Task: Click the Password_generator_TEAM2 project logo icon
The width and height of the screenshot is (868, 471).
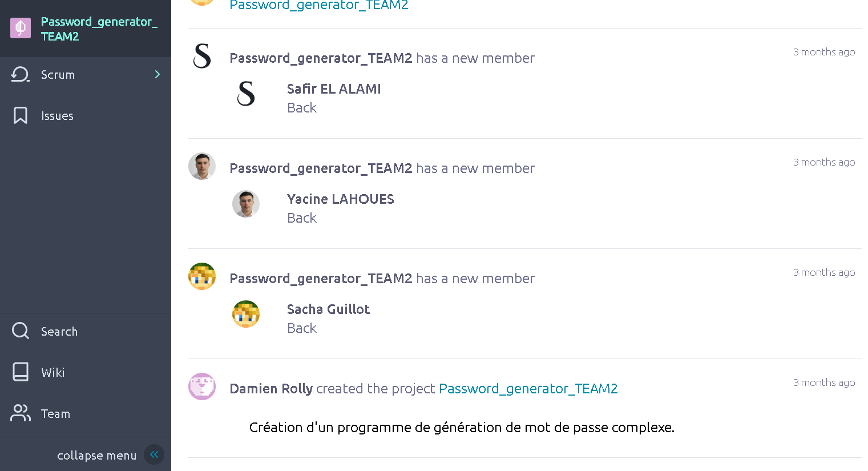Action: 21,28
